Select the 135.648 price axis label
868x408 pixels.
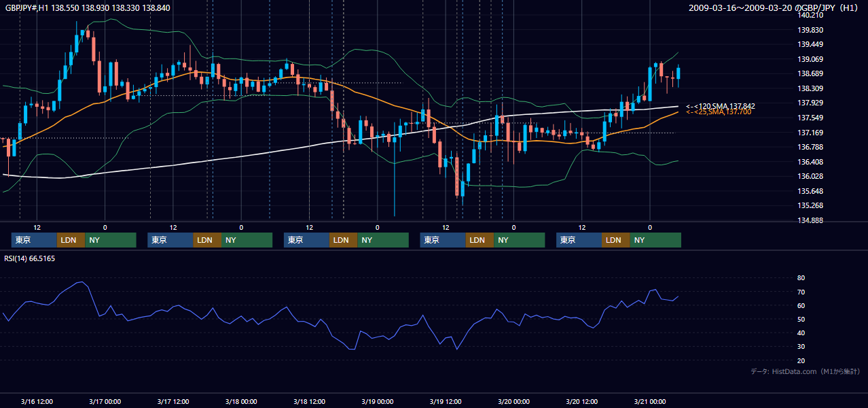(x=811, y=191)
